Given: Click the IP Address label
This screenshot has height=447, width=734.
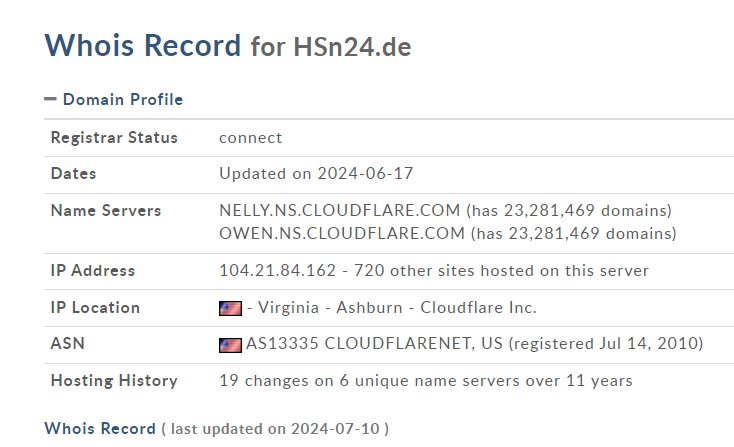Looking at the screenshot, I should (x=93, y=271).
